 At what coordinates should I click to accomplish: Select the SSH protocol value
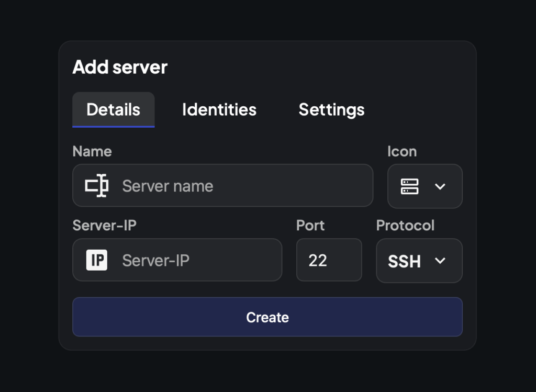404,261
